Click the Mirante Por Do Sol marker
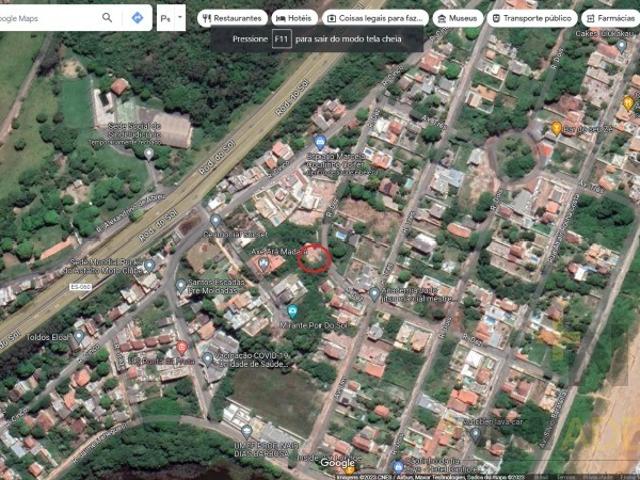 click(x=292, y=312)
